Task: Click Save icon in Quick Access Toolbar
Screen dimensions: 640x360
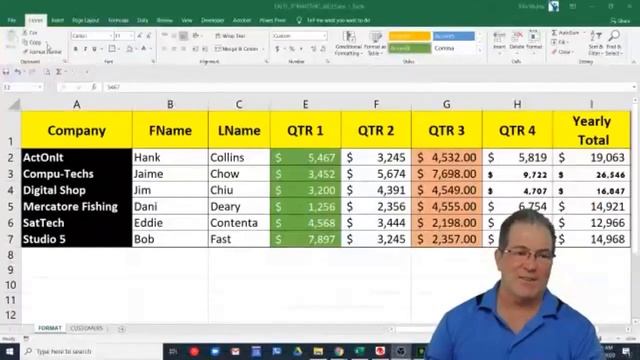Action: pyautogui.click(x=6, y=72)
